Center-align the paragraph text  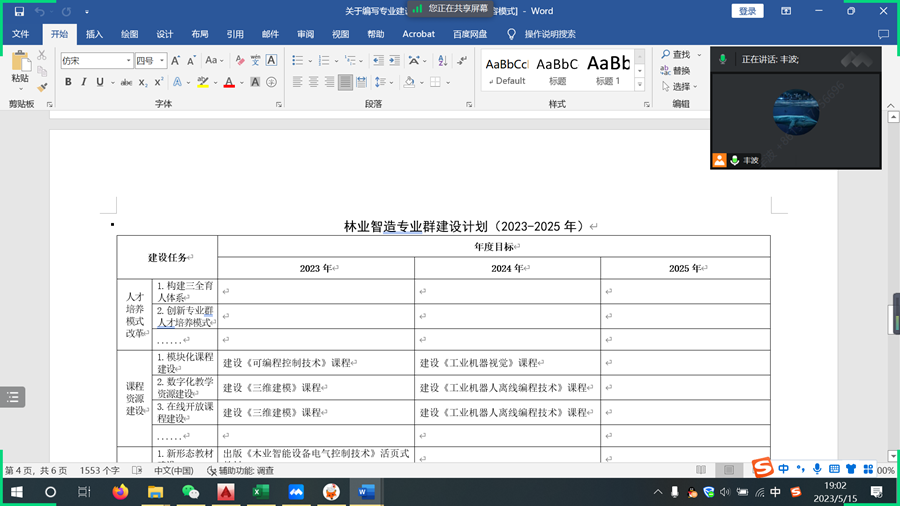tap(313, 82)
